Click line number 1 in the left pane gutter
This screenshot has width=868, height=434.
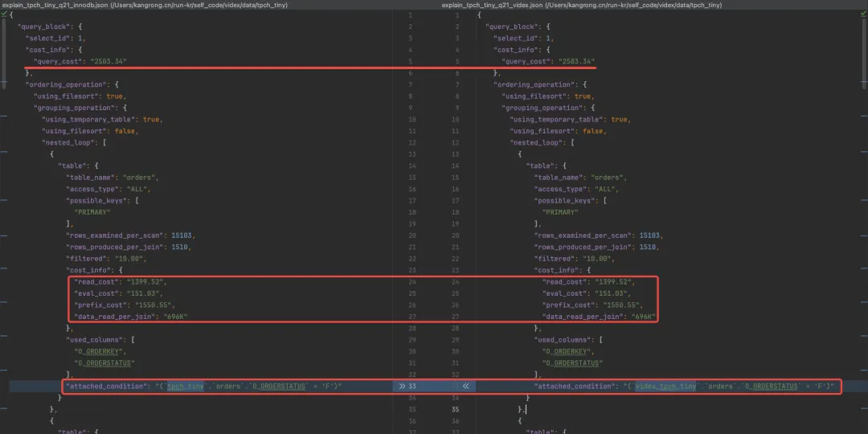[x=410, y=15]
